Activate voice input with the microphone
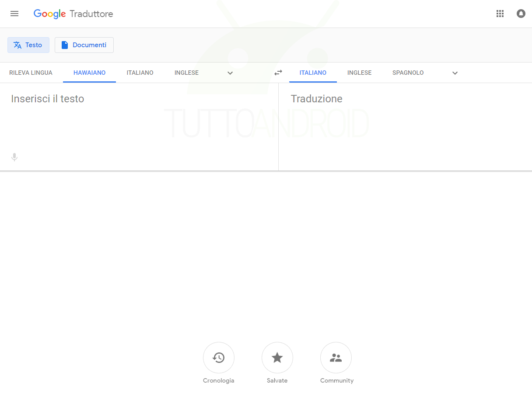This screenshot has width=532, height=404. [x=14, y=157]
